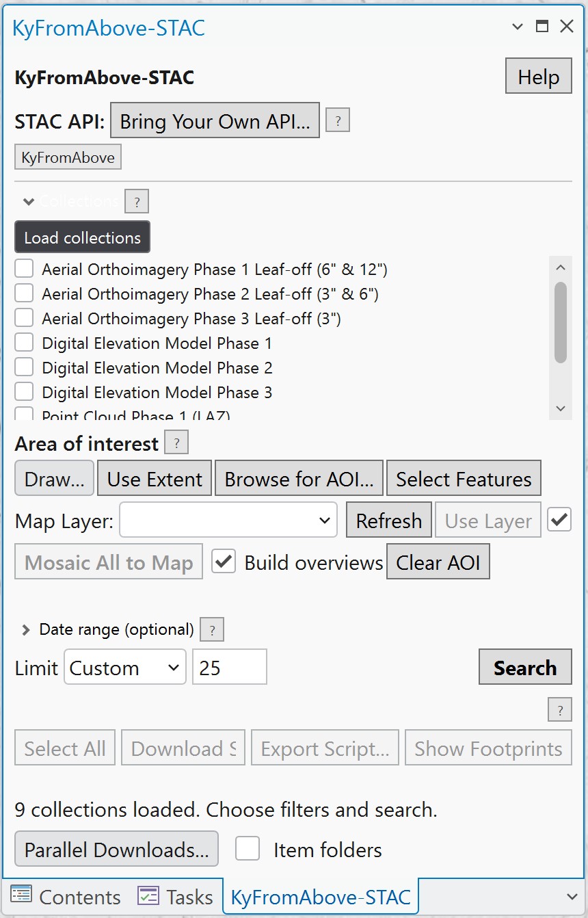The height and width of the screenshot is (918, 588).
Task: Tick Digital Elevation Model Phase 2 checkbox
Action: pos(24,367)
